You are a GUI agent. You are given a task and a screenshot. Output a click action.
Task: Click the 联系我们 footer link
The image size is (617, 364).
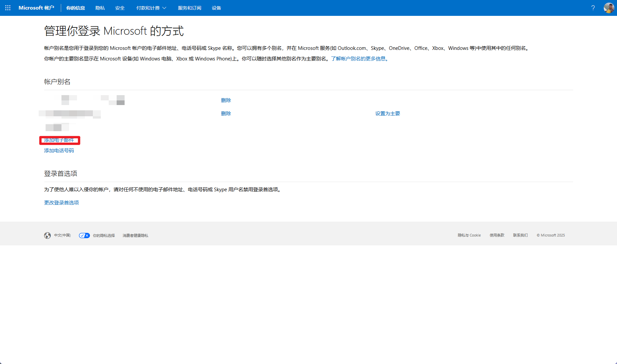520,235
